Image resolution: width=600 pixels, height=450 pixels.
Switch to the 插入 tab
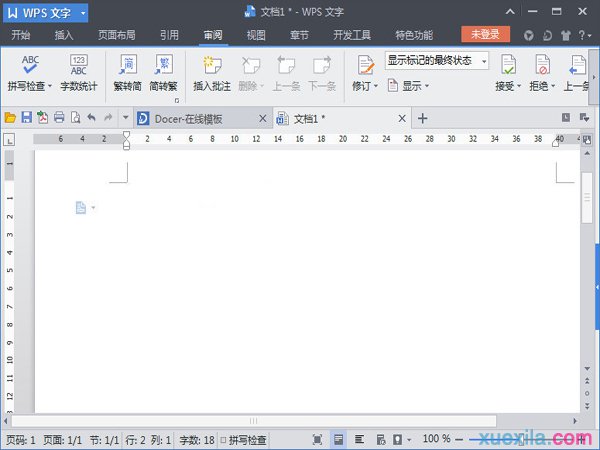tap(64, 35)
